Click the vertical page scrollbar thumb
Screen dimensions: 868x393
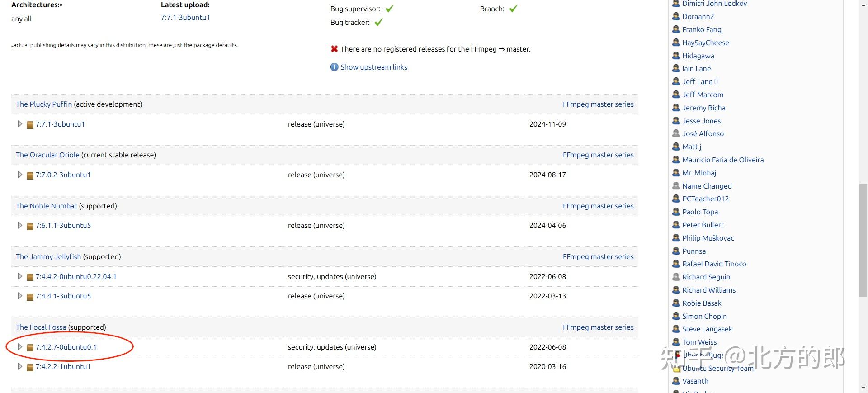pyautogui.click(x=863, y=240)
